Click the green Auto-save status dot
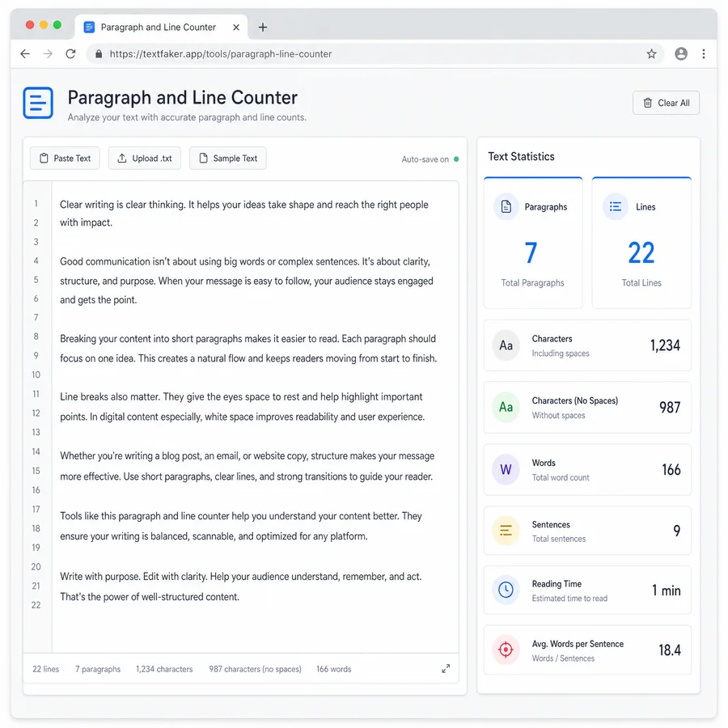Viewport: 728px width, 728px height. coord(456,159)
